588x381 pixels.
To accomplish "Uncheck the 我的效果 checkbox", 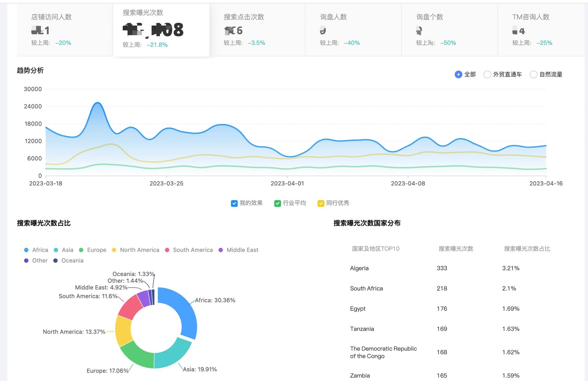I will pyautogui.click(x=234, y=204).
